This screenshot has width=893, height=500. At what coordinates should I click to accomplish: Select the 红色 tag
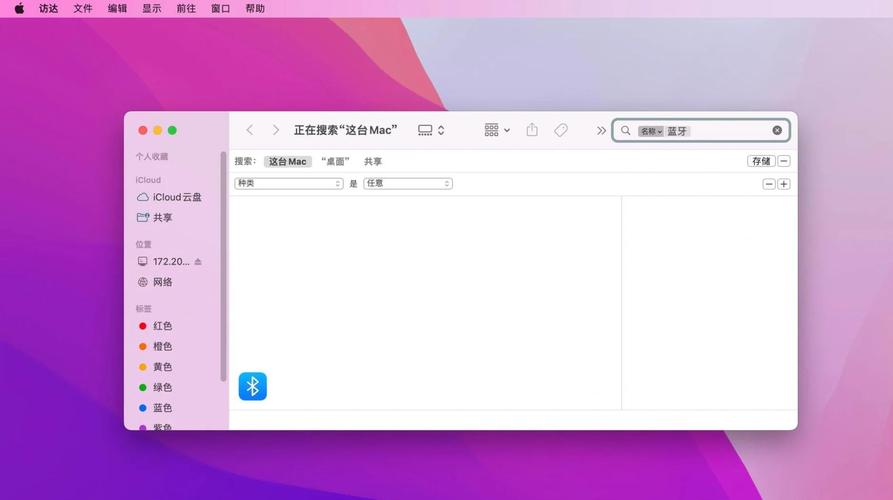155,326
